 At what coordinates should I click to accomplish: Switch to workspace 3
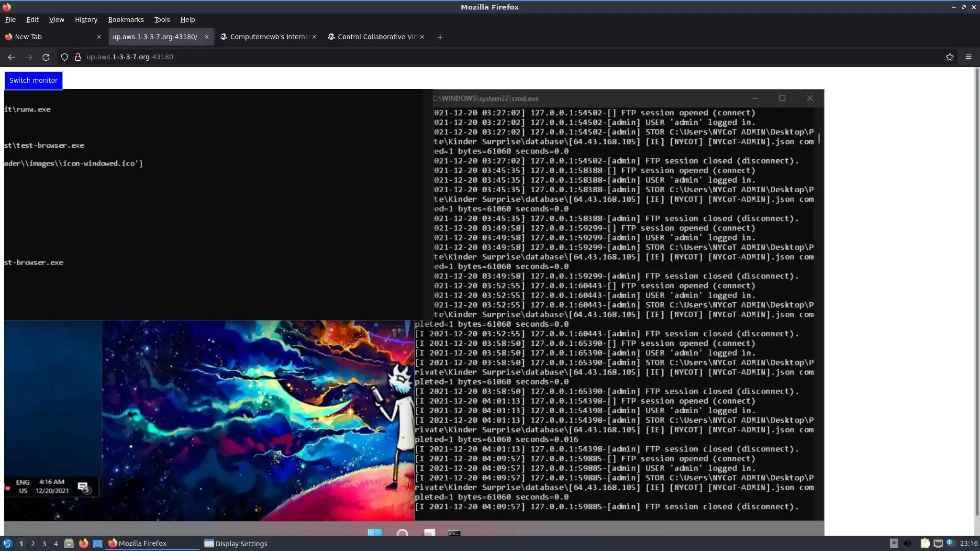tap(45, 543)
